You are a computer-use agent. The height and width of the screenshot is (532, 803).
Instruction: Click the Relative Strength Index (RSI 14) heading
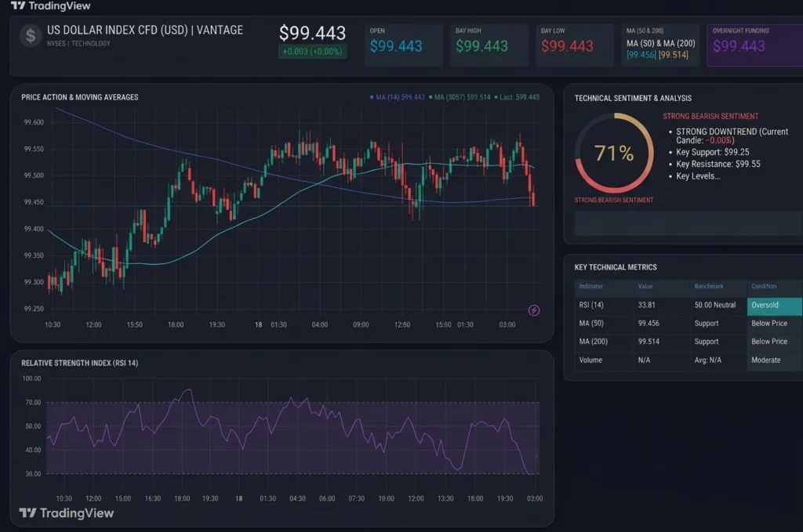[79, 364]
